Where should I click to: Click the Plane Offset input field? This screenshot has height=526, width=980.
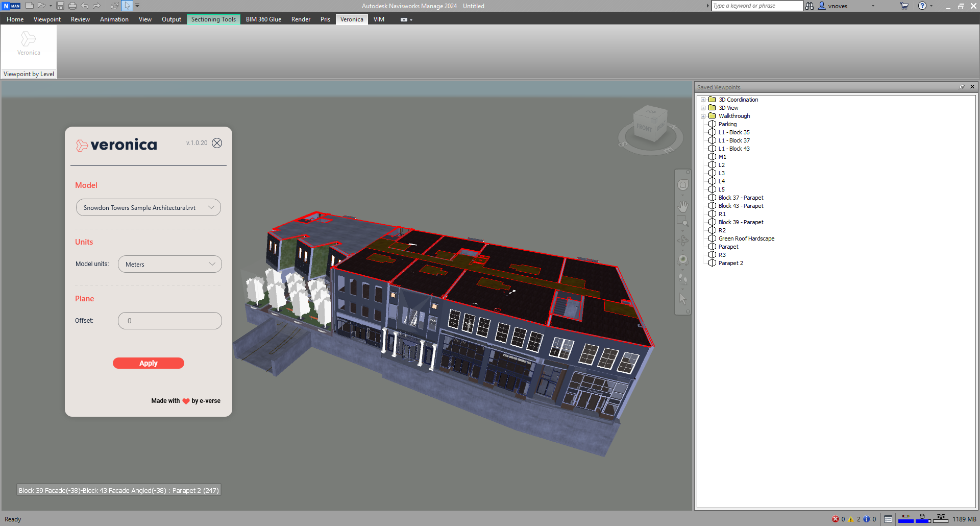[x=170, y=321]
